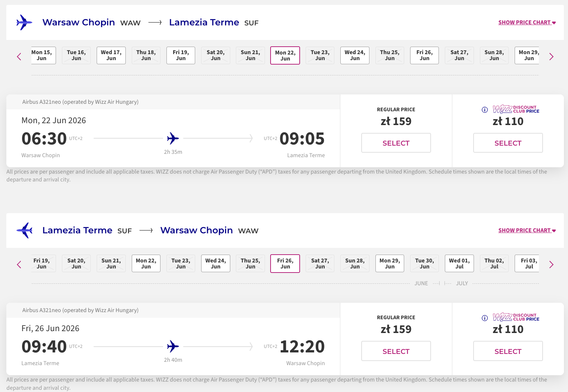Show later return dates with right arrow
Viewport: 568px width, 392px height.
(551, 265)
